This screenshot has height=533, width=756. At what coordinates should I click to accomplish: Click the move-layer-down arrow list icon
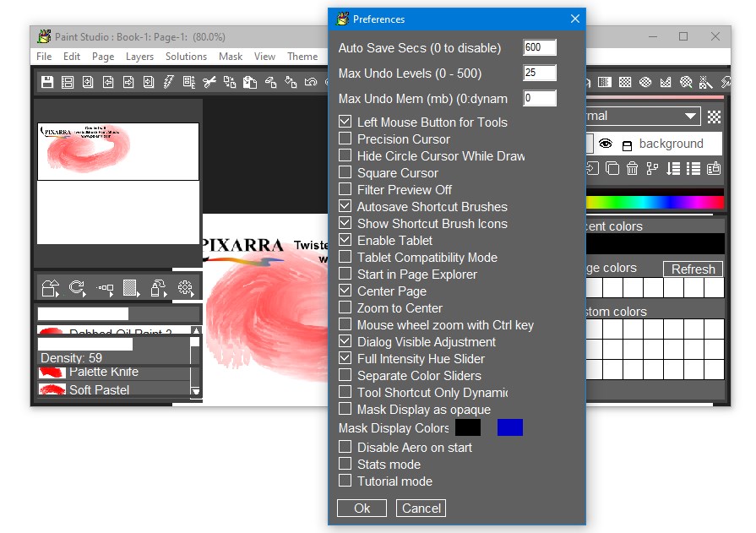[673, 168]
